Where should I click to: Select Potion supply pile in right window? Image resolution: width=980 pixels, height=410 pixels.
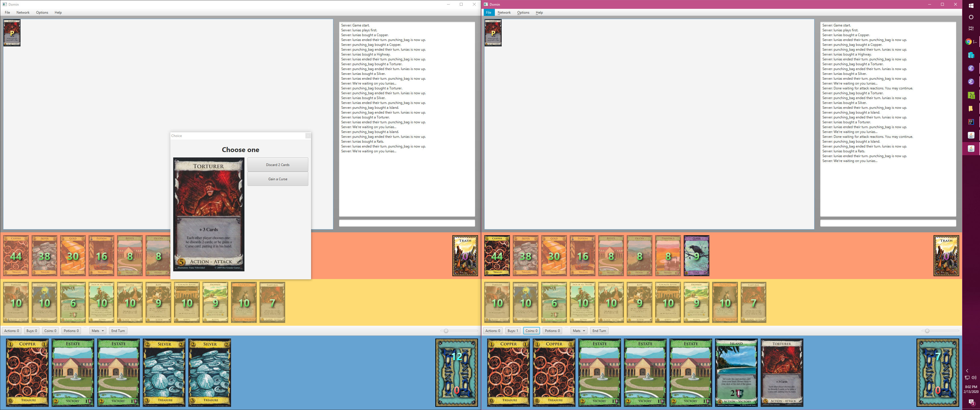coord(583,256)
